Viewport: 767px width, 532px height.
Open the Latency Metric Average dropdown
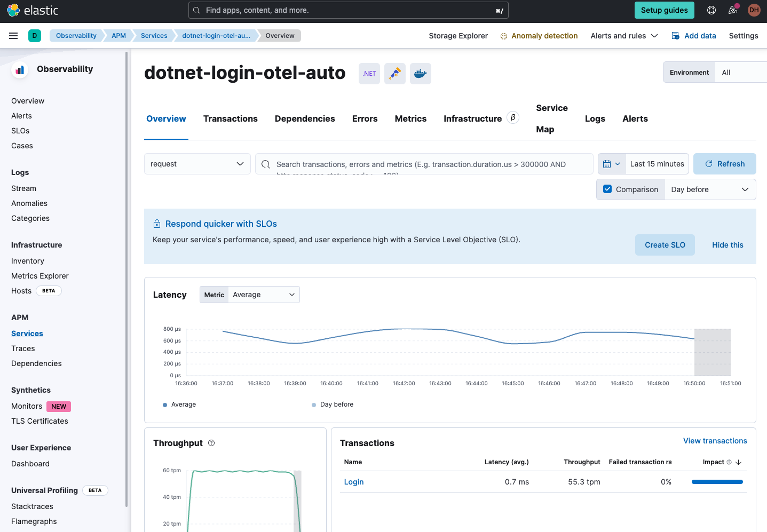point(263,295)
